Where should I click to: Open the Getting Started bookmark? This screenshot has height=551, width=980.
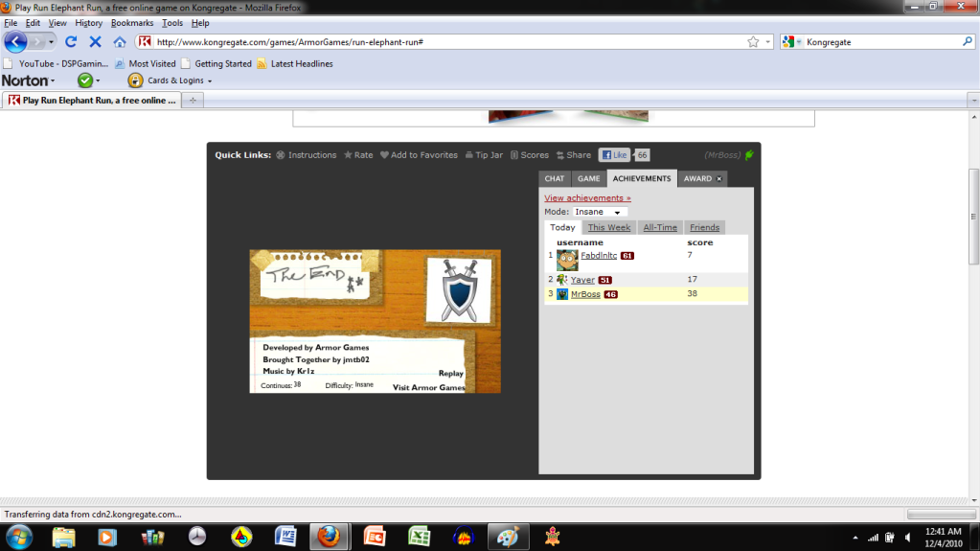217,64
